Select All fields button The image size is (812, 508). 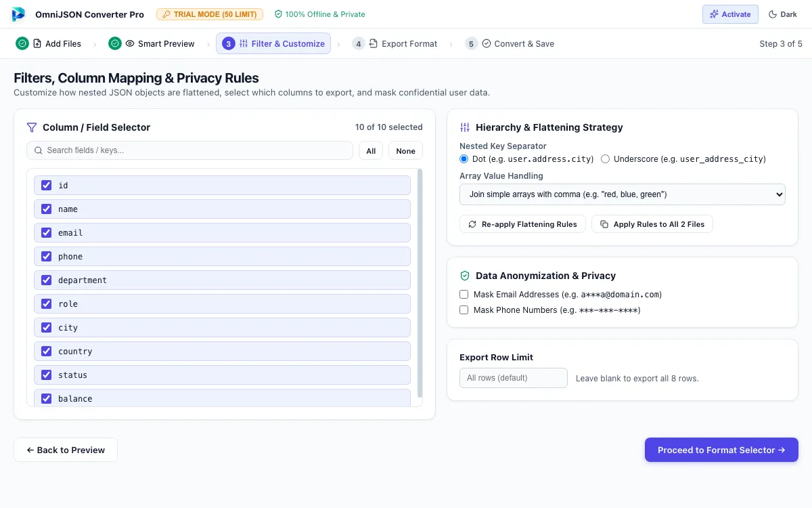click(371, 150)
